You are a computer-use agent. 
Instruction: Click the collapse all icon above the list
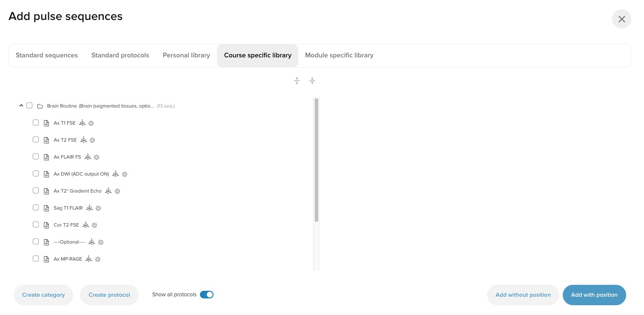(312, 81)
